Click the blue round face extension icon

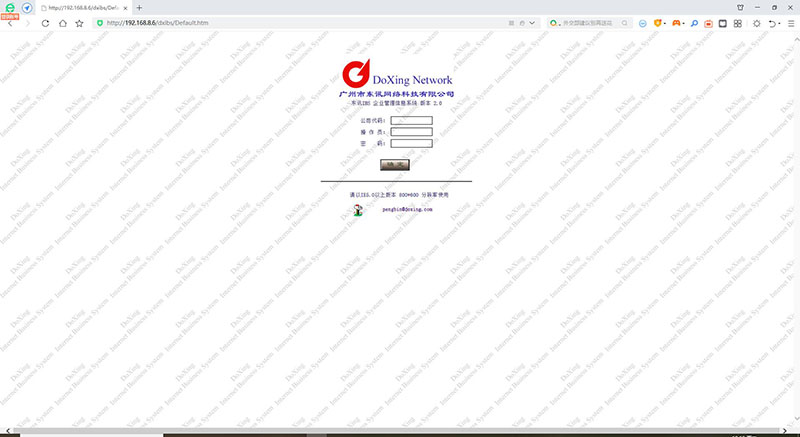pyautogui.click(x=643, y=23)
